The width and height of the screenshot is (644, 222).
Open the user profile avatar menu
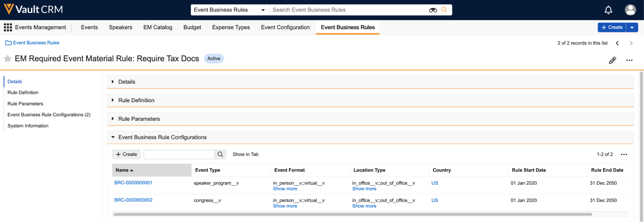630,10
